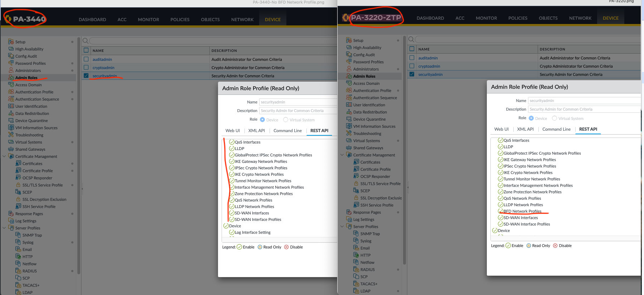Open auditadmin role link in PA-3440

[x=102, y=59]
